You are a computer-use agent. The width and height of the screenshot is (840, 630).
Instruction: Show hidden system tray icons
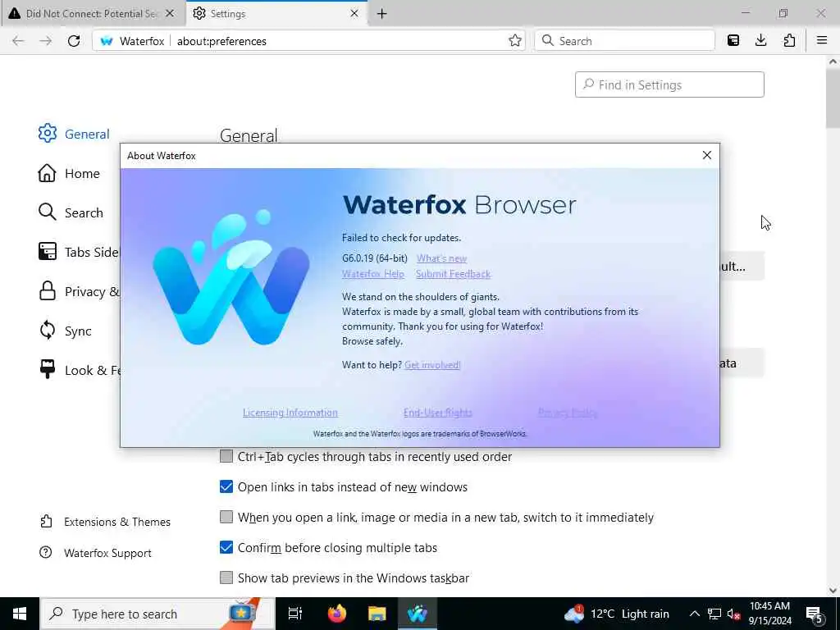694,614
